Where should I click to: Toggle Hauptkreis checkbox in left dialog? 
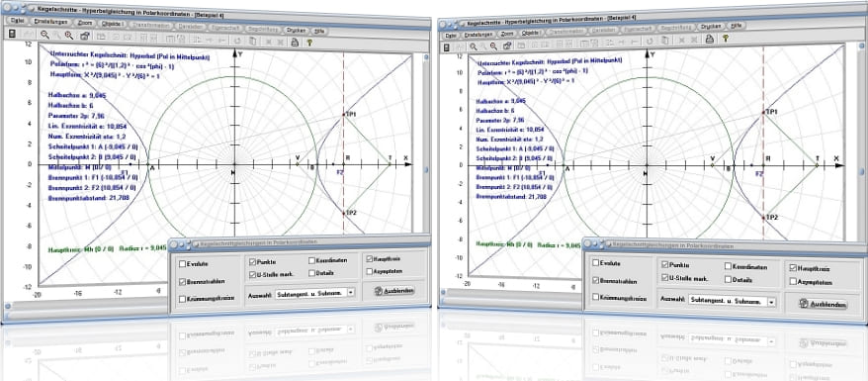pyautogui.click(x=369, y=258)
